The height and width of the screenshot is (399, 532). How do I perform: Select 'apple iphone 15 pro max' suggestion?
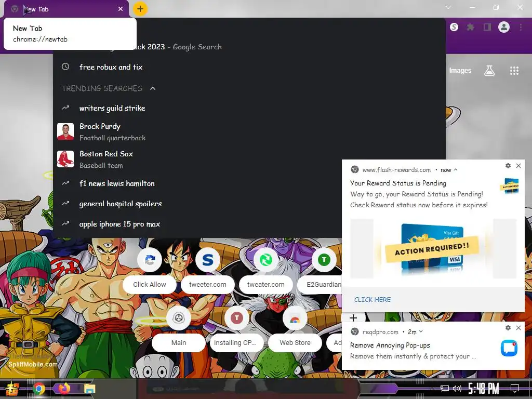[197, 224]
